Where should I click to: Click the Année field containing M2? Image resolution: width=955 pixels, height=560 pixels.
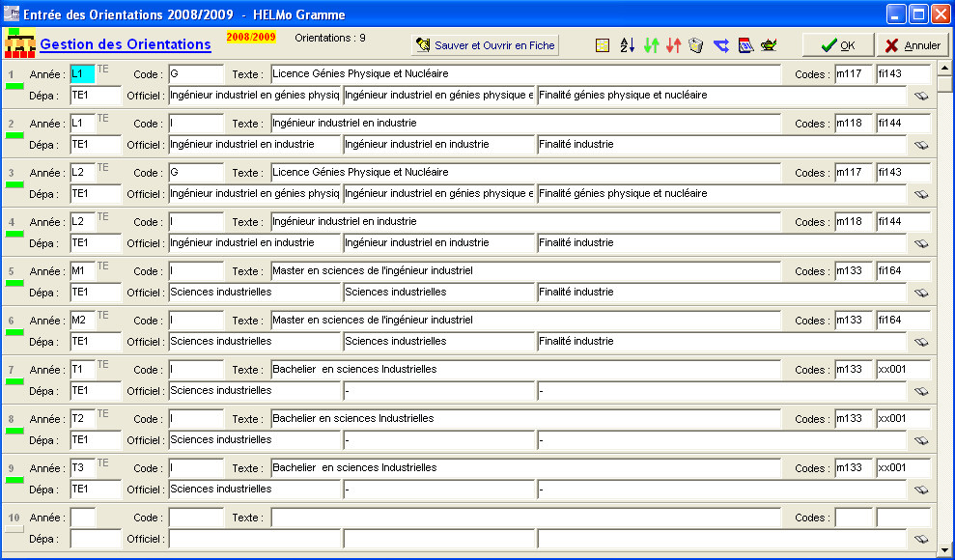pyautogui.click(x=83, y=321)
